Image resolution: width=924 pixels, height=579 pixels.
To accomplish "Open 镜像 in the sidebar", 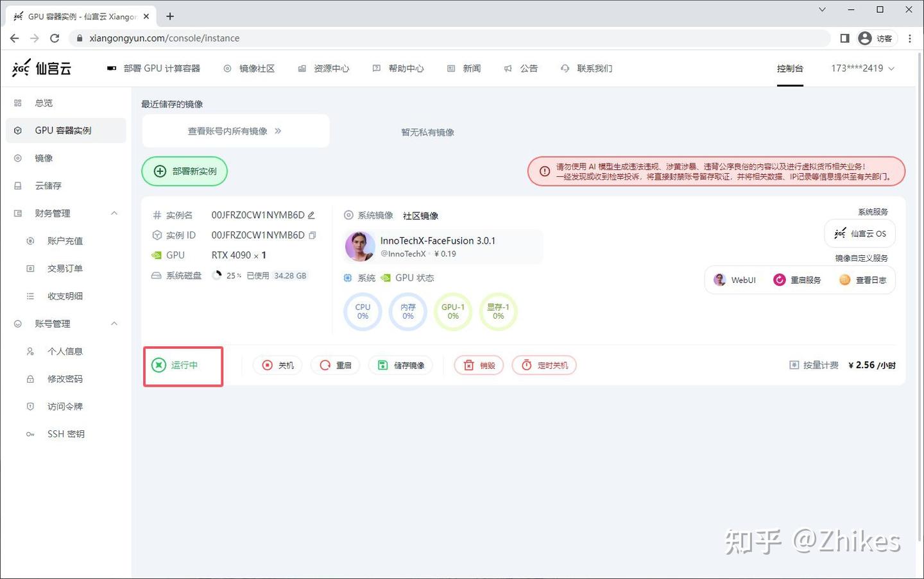I will pos(66,158).
